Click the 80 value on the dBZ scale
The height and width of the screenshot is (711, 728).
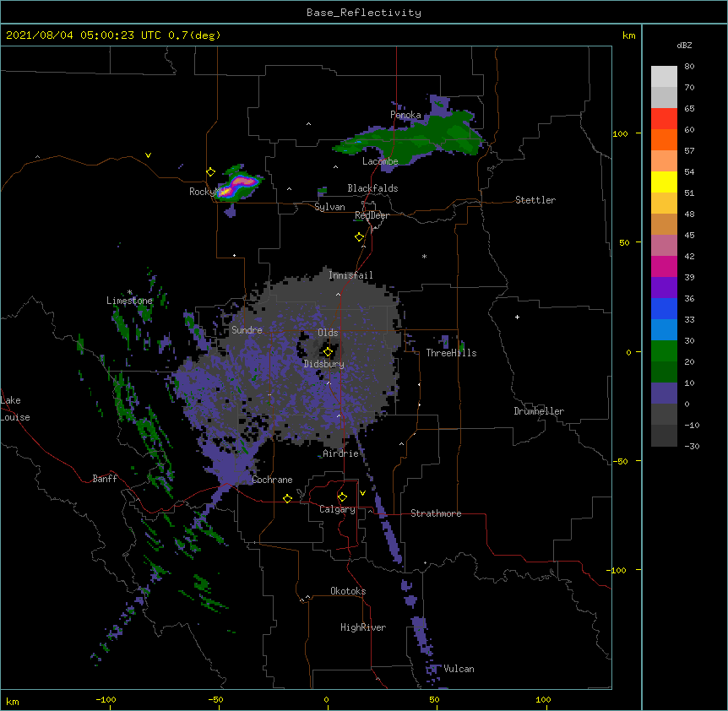(x=689, y=67)
